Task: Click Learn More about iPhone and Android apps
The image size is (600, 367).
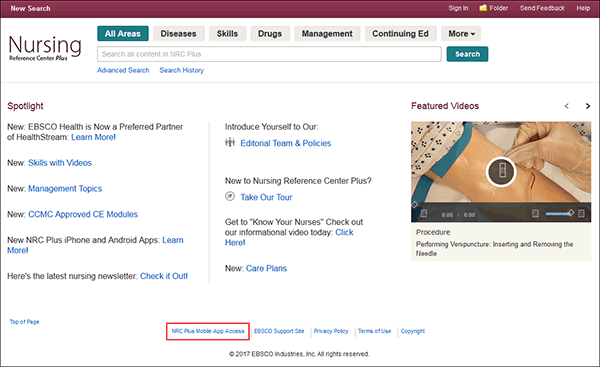Action: point(173,240)
